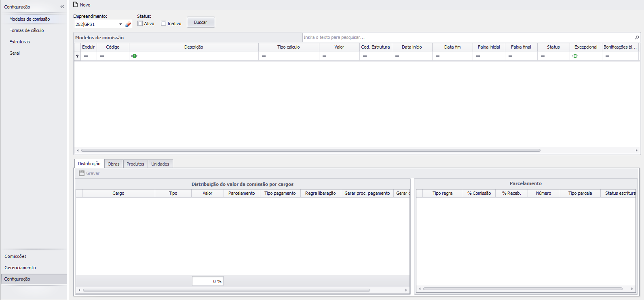Image resolution: width=644 pixels, height=300 pixels.
Task: Click the Gravar floppy disk icon
Action: (82, 173)
